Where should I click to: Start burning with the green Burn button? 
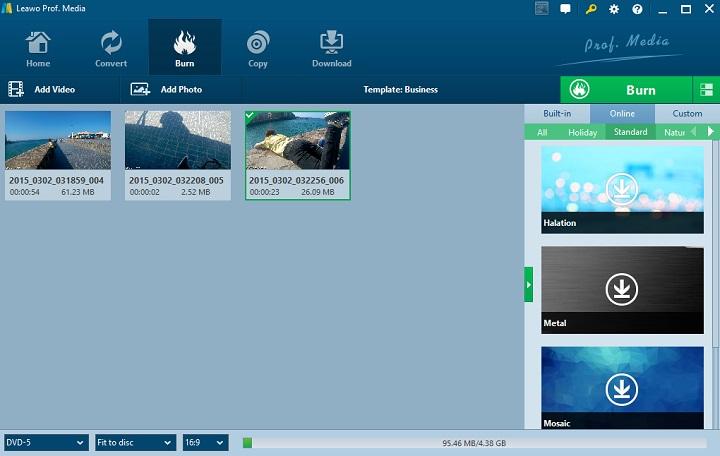tap(626, 90)
